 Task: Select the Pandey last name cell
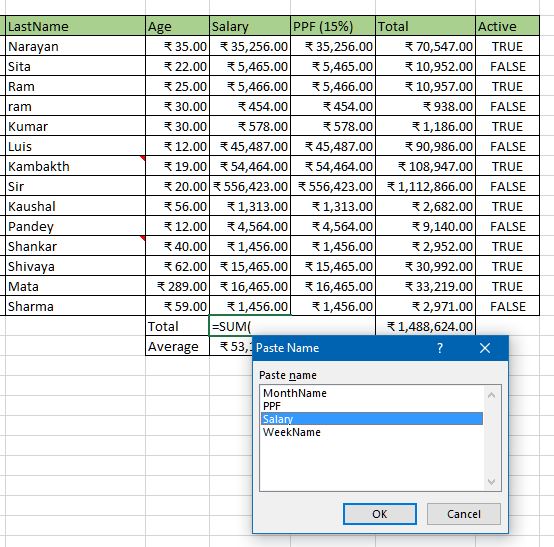[x=75, y=226]
